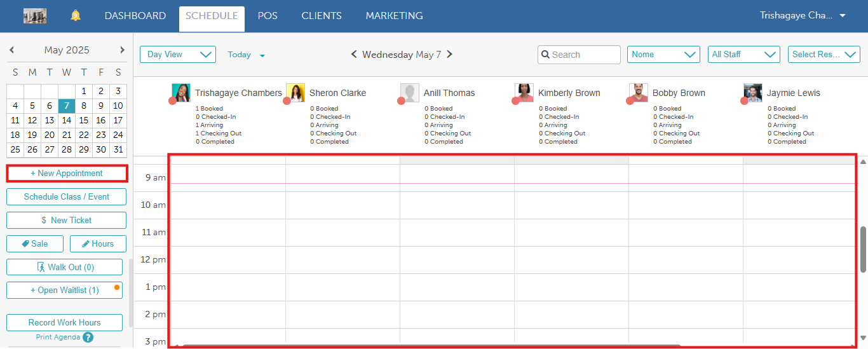
Task: Click the Hours pencil button
Action: (x=98, y=243)
